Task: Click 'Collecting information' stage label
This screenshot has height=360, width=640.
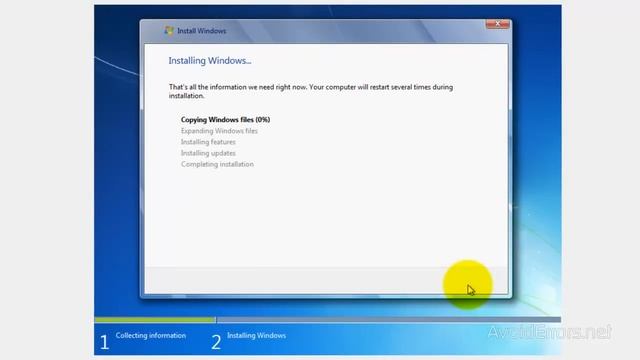Action: click(x=151, y=336)
